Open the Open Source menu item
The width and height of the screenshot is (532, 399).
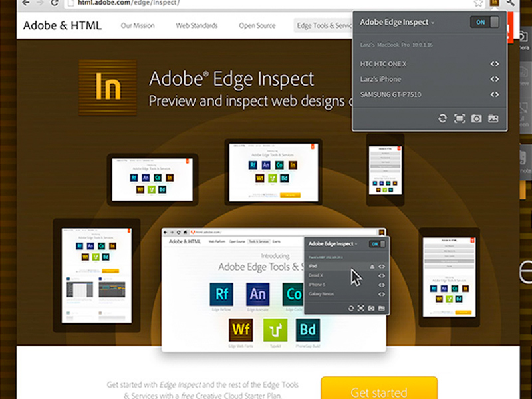(257, 25)
